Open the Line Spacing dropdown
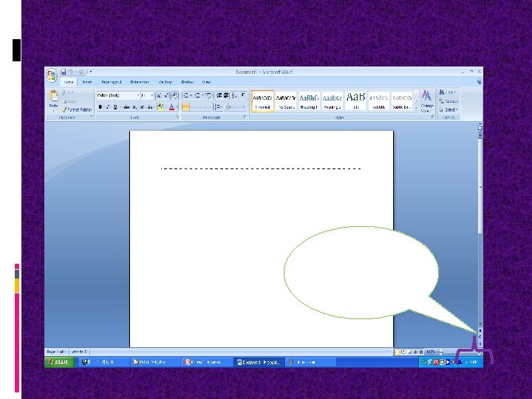 (x=218, y=107)
